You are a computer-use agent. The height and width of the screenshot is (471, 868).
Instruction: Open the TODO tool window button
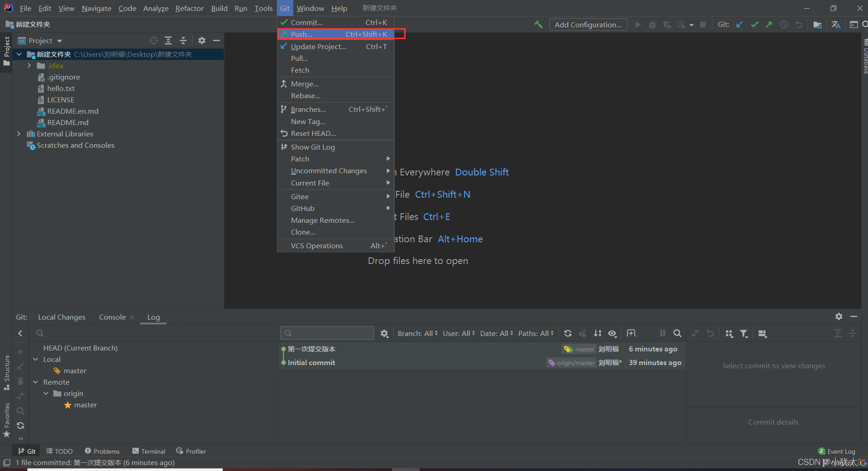pos(60,451)
